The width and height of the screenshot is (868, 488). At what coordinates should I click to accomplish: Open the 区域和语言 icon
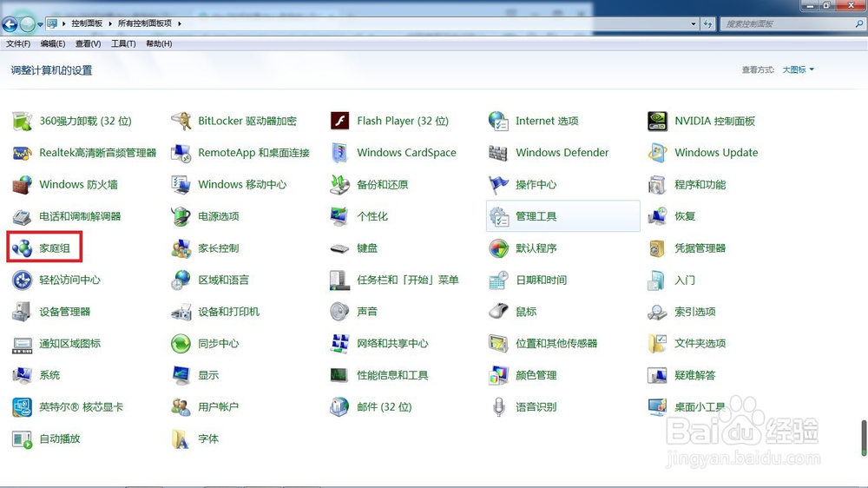tap(181, 280)
